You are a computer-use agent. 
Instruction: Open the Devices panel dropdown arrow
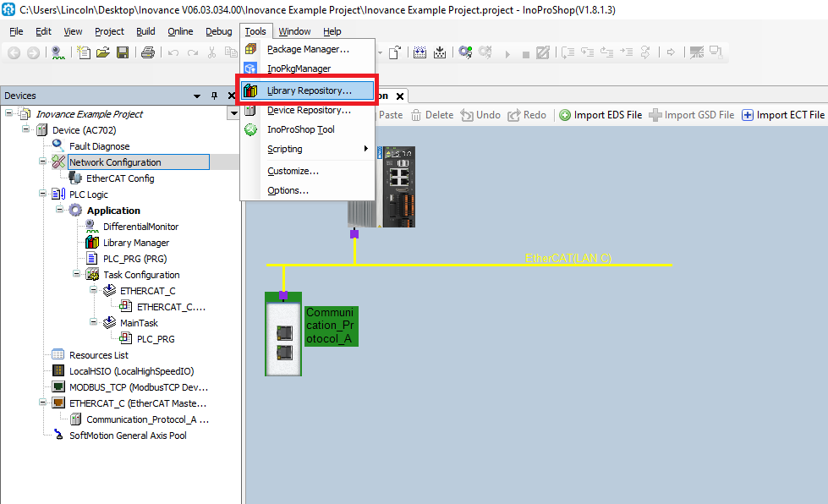pos(197,96)
